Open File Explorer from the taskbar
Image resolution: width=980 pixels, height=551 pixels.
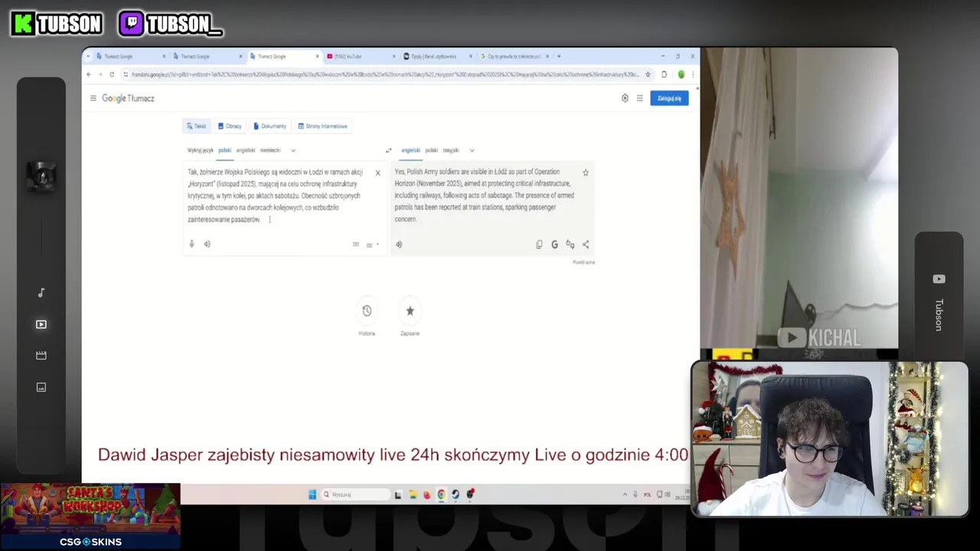(x=412, y=494)
